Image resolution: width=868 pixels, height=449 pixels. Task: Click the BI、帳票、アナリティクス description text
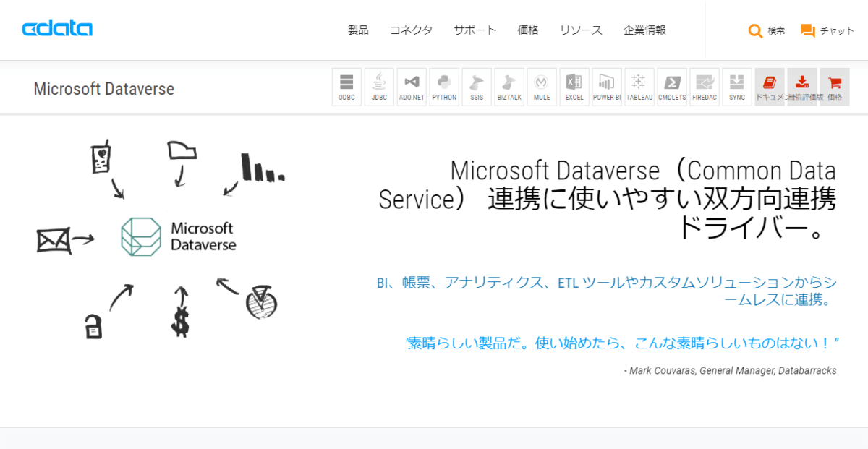(x=606, y=291)
